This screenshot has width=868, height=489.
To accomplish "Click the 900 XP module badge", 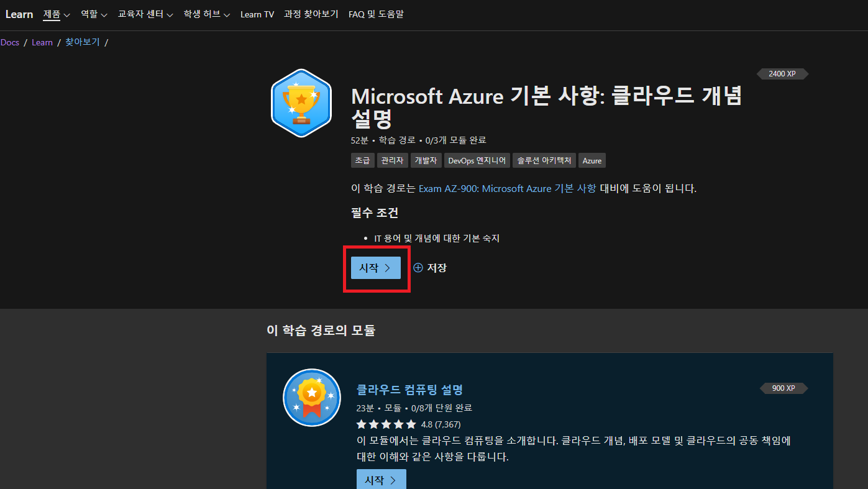I will [784, 388].
